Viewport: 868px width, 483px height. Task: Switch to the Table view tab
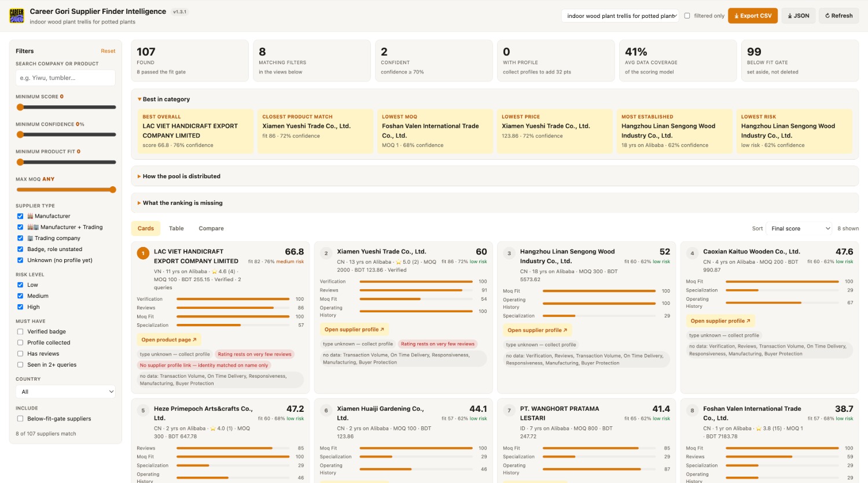click(x=176, y=228)
